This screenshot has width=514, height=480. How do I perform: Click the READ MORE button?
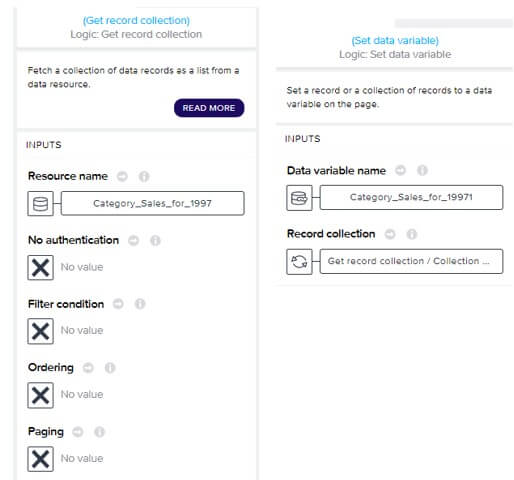[209, 108]
